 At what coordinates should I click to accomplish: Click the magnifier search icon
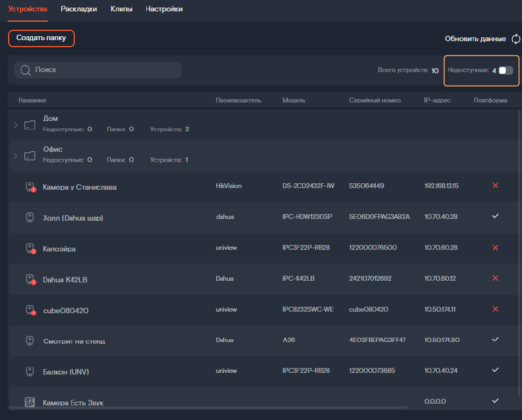[25, 70]
